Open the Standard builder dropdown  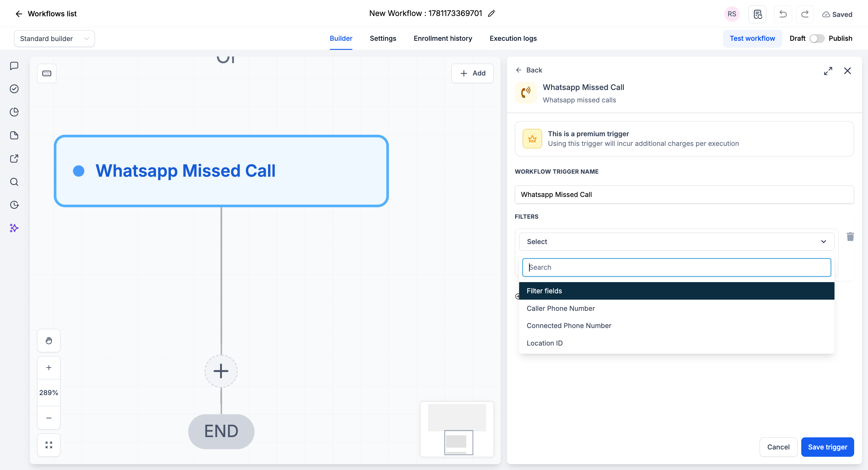[x=54, y=38]
